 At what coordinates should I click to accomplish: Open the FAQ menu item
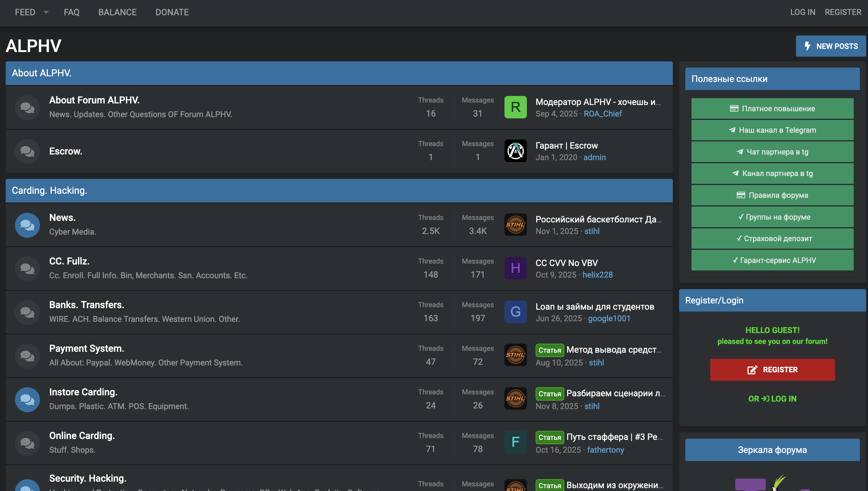click(71, 12)
